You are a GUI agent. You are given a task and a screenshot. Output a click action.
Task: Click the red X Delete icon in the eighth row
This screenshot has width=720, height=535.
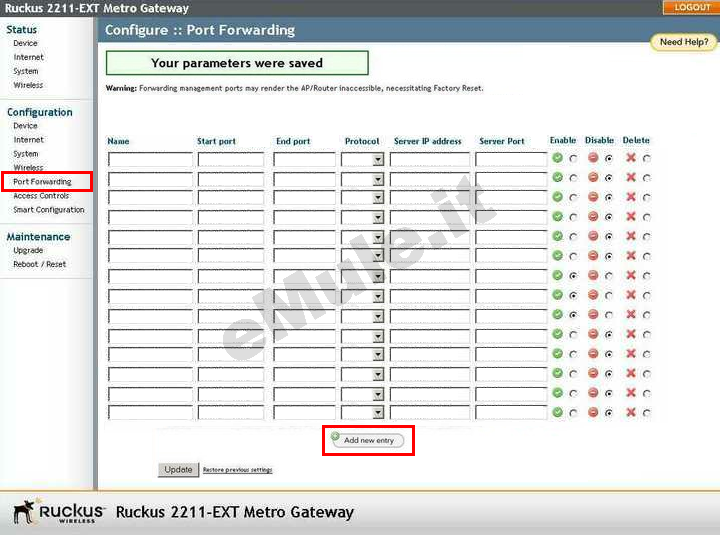point(631,295)
